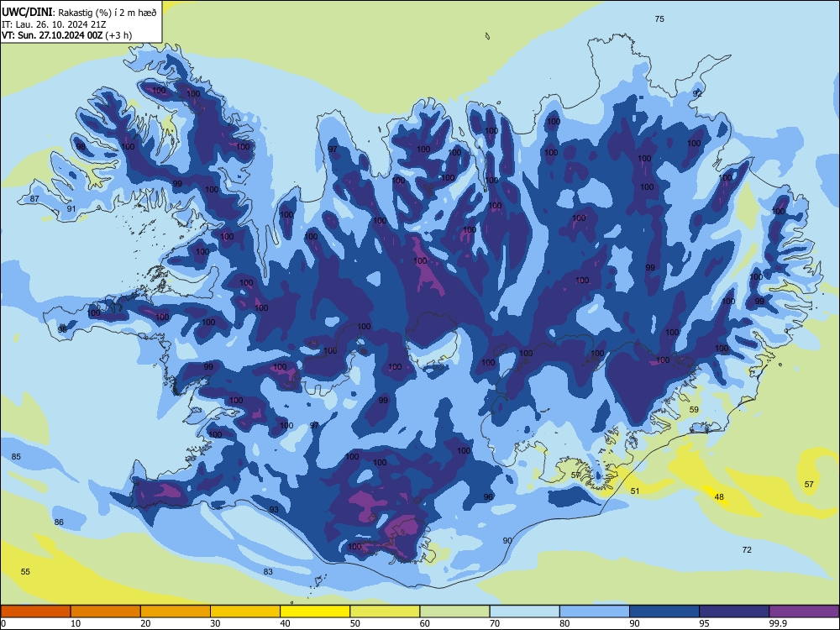Click the legend tick label '60'

point(425,623)
